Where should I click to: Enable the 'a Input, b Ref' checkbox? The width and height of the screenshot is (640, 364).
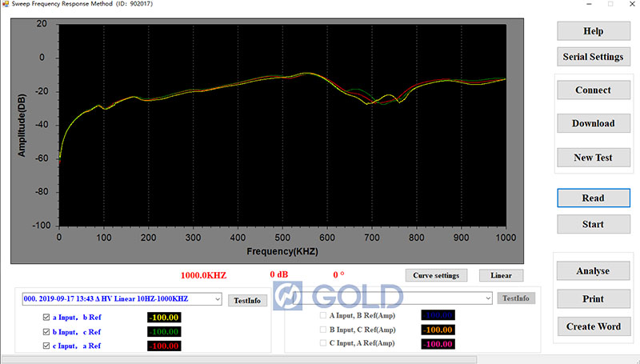46,317
